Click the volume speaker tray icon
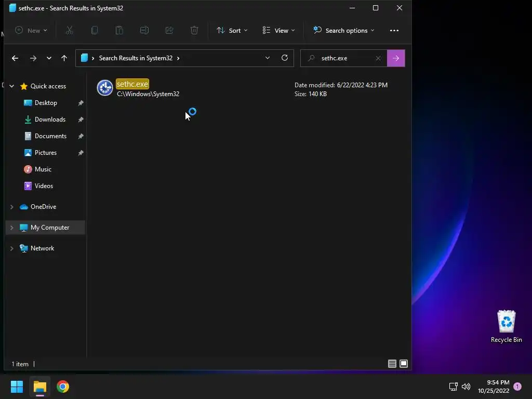The image size is (532, 399). point(466,386)
